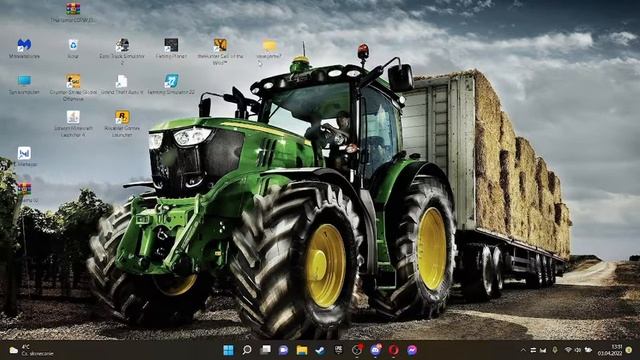Select the WinRAR archive icon at left edge
The image size is (640, 360).
[x=24, y=189]
